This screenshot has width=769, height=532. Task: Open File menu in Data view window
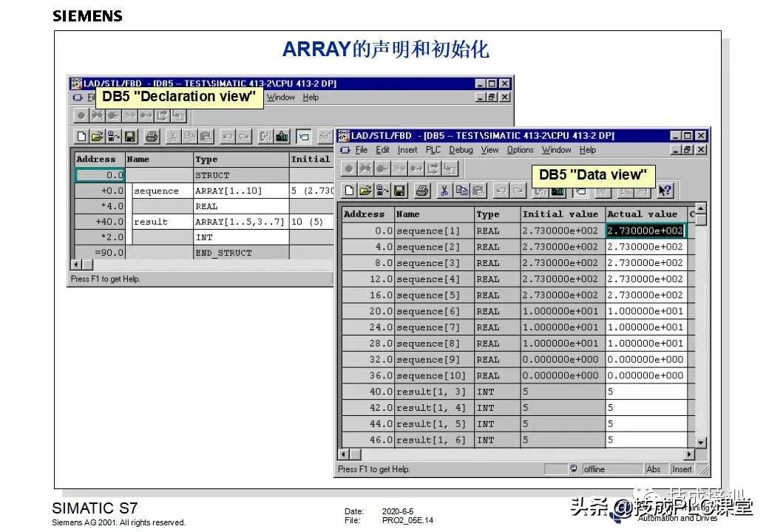[x=362, y=150]
